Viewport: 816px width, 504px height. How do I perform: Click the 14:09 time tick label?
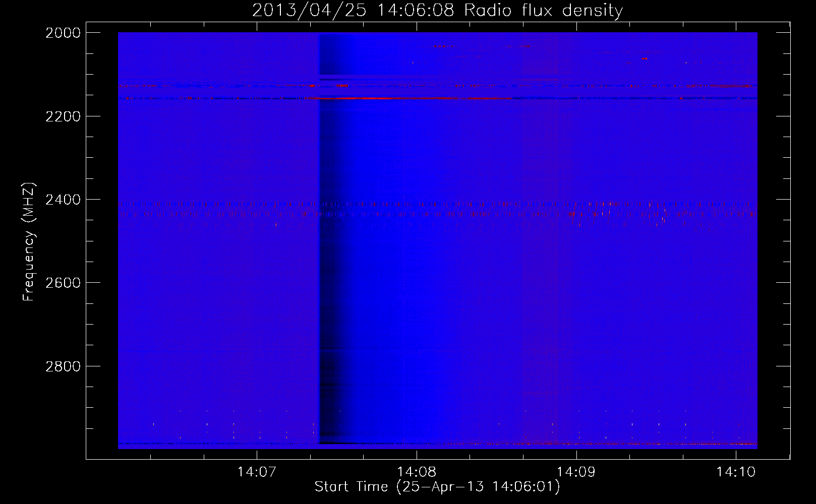576,472
